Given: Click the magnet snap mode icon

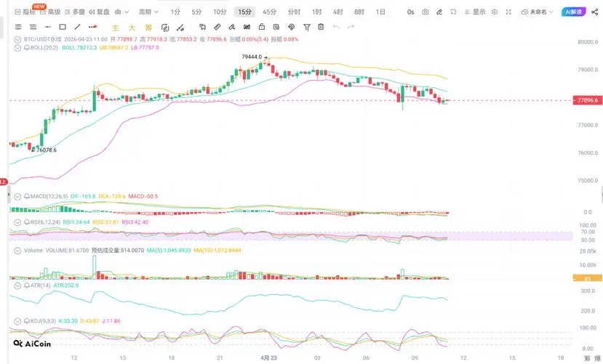Looking at the screenshot, I should point(247,27).
